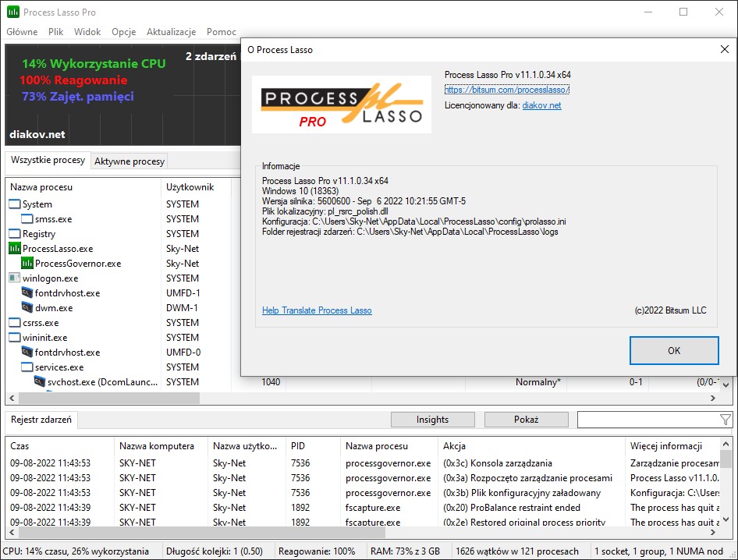Click the System process icon
The height and width of the screenshot is (560, 738).
[15, 204]
